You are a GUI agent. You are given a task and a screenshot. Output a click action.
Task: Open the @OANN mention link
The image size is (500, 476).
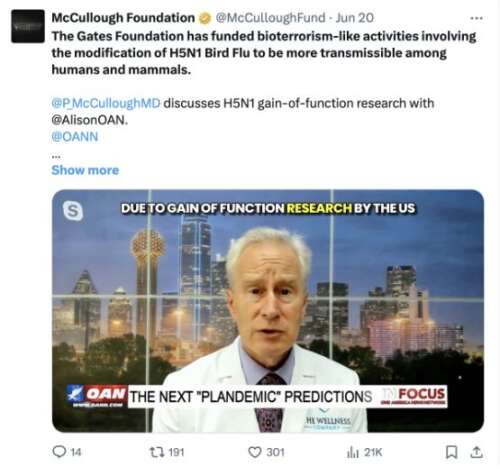pos(75,137)
